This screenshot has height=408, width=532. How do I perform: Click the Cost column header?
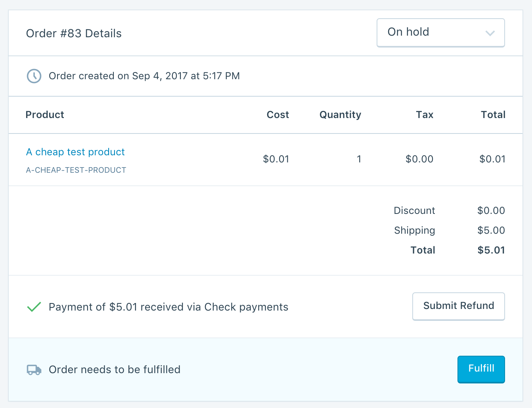pos(277,115)
